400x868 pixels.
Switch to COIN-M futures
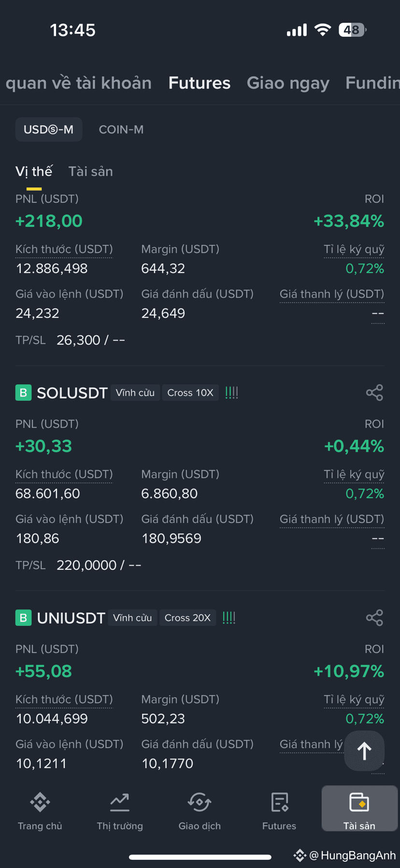tap(121, 130)
